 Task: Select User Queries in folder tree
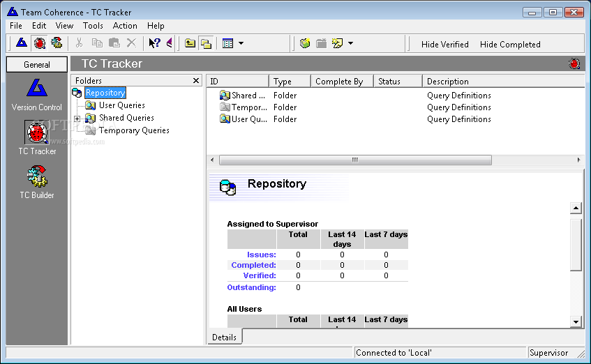pyautogui.click(x=121, y=105)
